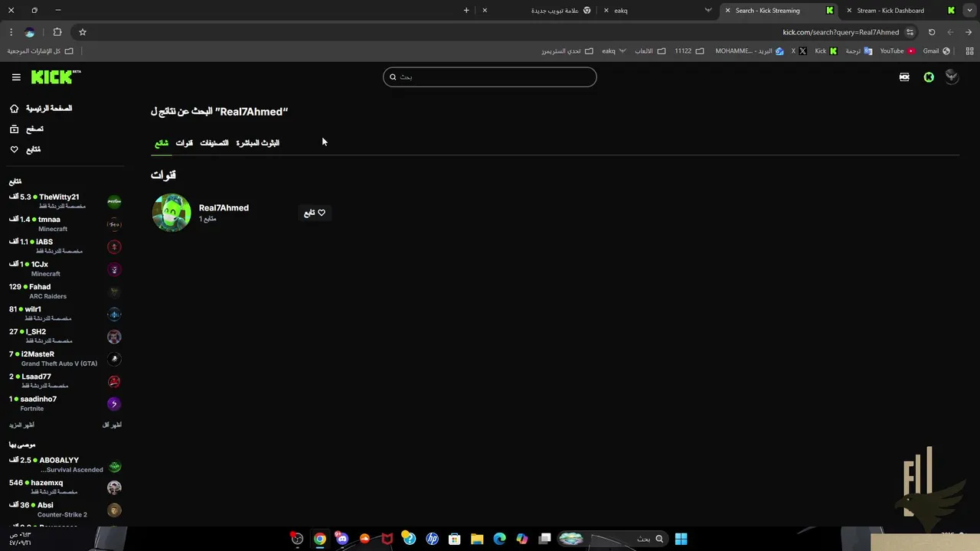Click the saadinho7 purple avatar icon
980x551 pixels.
tap(114, 404)
